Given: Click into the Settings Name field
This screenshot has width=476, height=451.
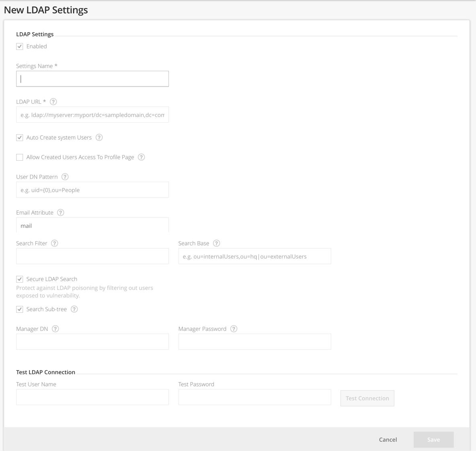Looking at the screenshot, I should [92, 78].
